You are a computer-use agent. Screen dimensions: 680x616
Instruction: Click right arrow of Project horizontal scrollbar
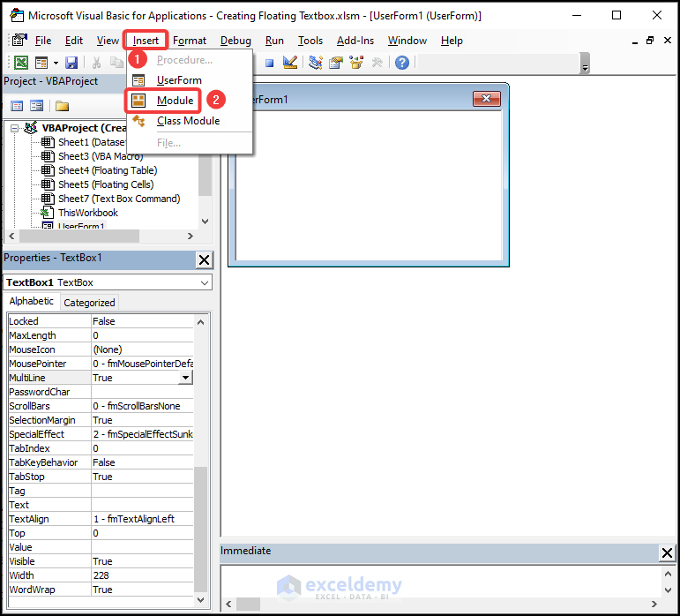coord(190,236)
